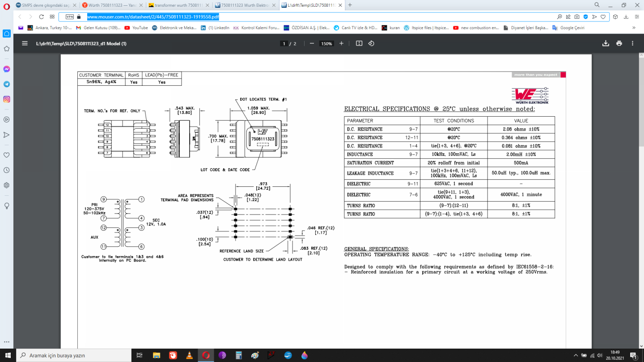Expand the hidden bookmarks overflow chevron
This screenshot has height=362, width=644.
pos(634,28)
